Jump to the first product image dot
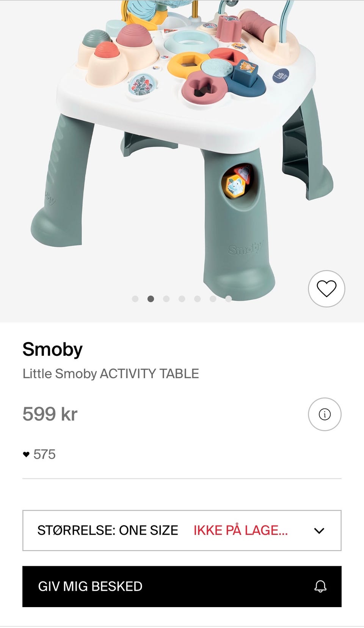 point(135,299)
